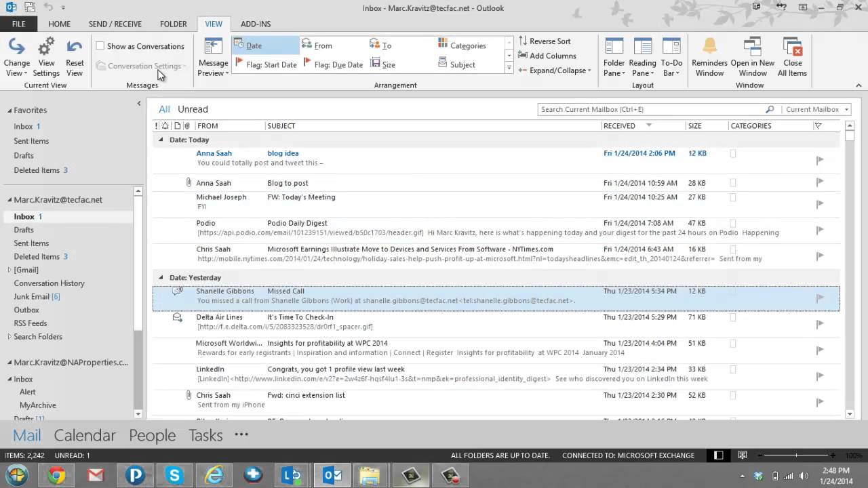This screenshot has height=488, width=868.
Task: Toggle category box for blog idea message
Action: coord(732,154)
